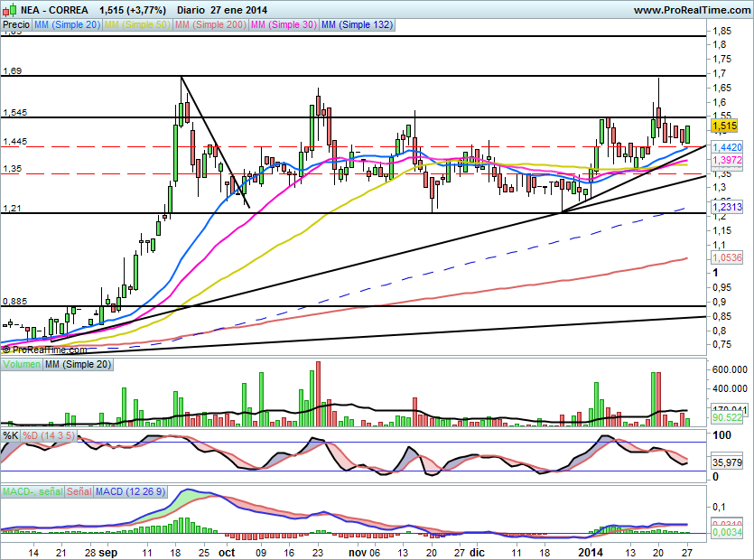This screenshot has height=560, width=754.
Task: Click the Volumen panel label
Action: [x=22, y=364]
